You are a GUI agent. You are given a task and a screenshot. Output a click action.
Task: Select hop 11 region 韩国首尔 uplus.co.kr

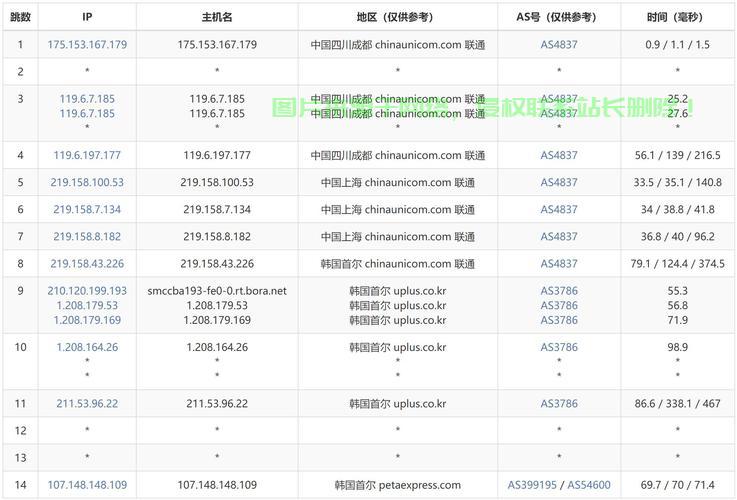[398, 404]
